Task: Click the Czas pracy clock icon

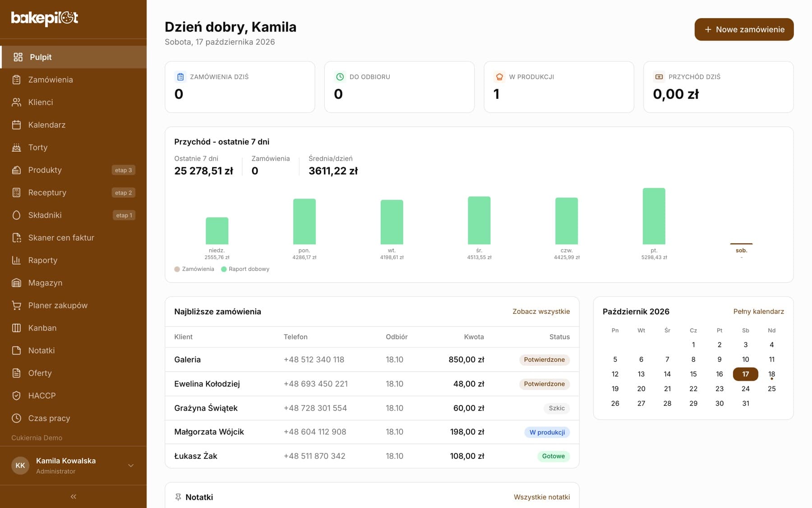Action: tap(16, 418)
